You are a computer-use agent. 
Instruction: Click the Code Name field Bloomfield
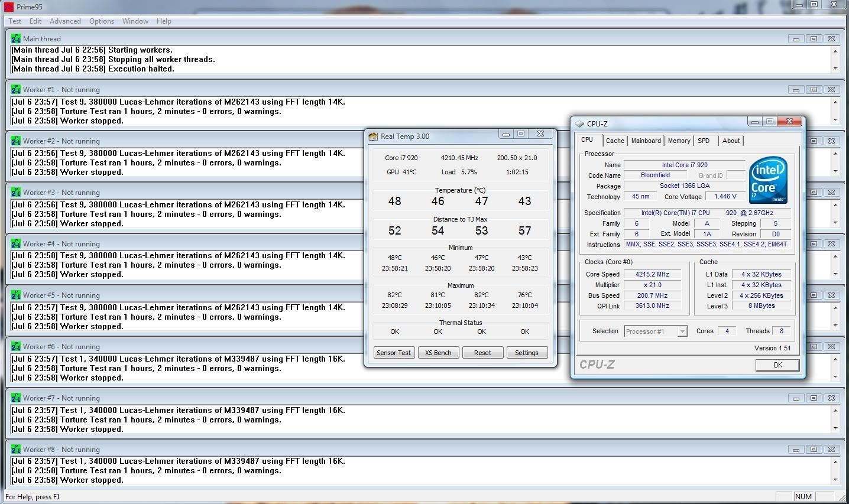tap(655, 175)
